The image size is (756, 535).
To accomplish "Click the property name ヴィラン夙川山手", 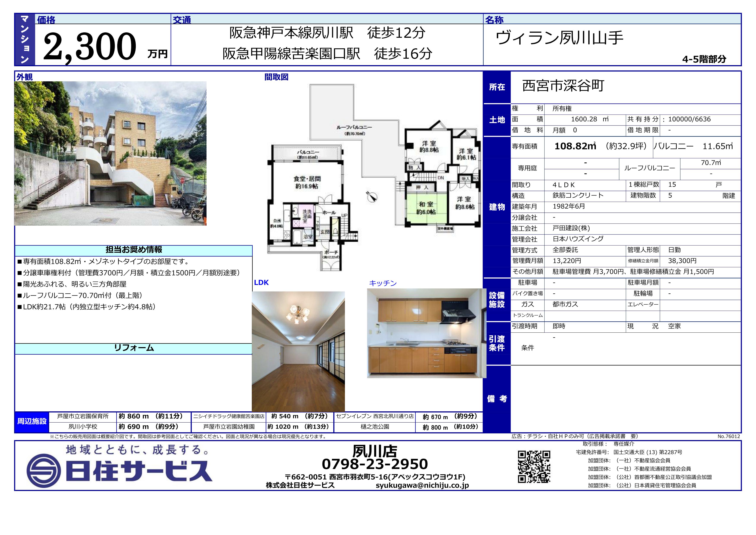I will point(559,38).
